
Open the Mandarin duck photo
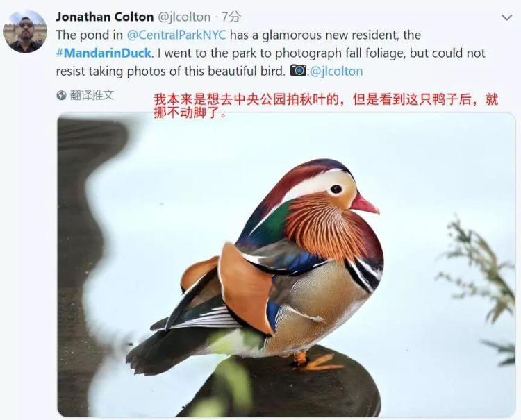pyautogui.click(x=286, y=264)
